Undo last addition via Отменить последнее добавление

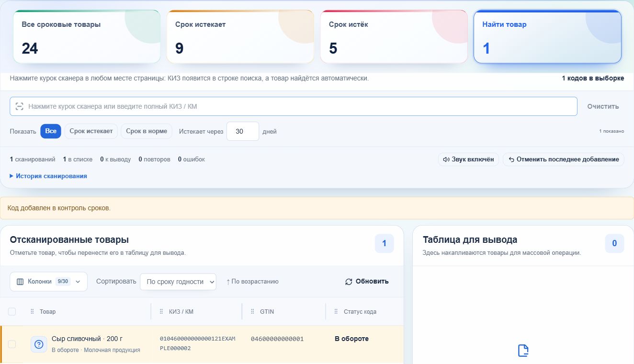point(563,159)
